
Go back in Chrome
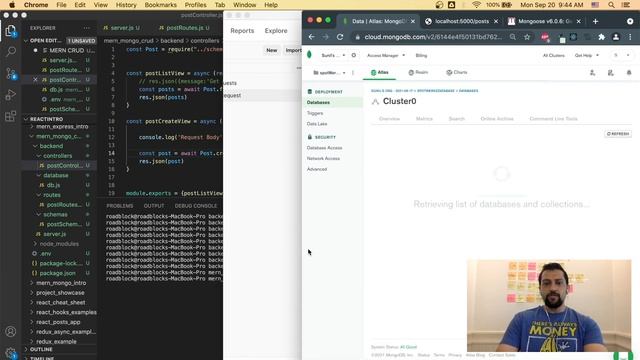pos(311,37)
